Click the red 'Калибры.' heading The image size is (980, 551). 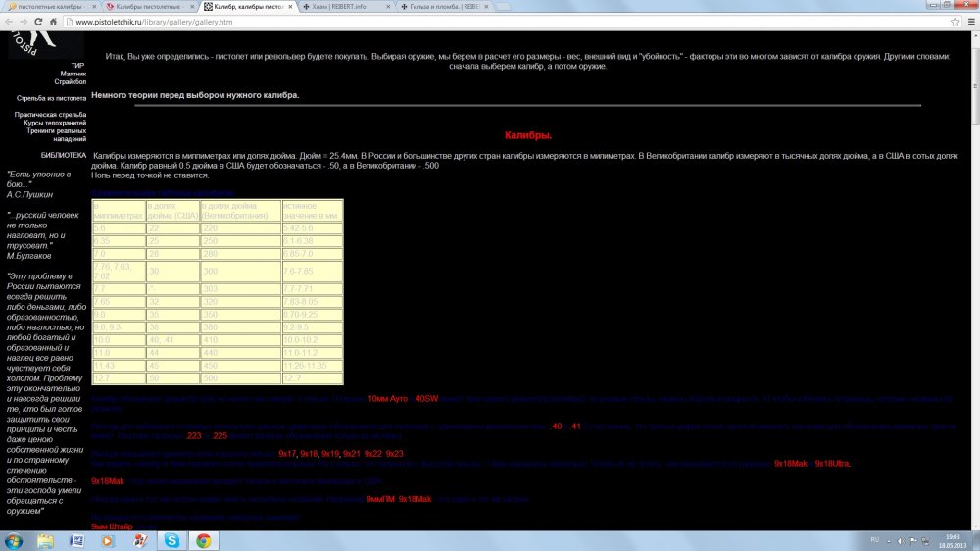(528, 135)
